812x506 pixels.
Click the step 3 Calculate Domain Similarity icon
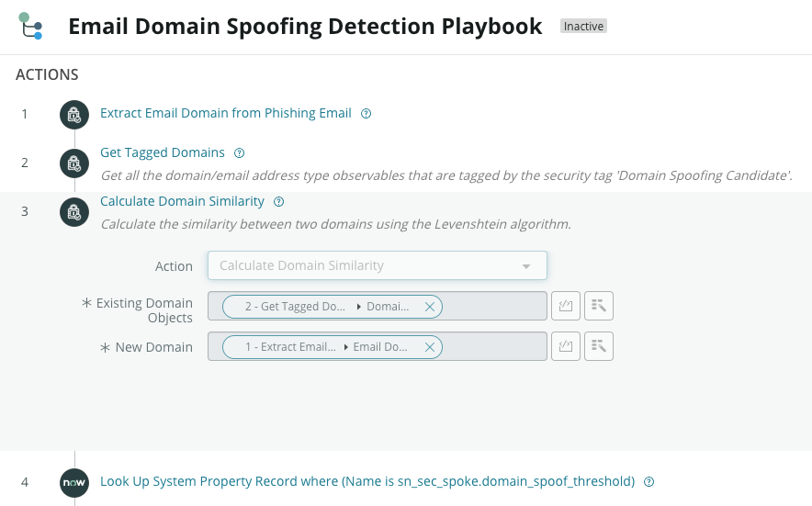tap(74, 212)
